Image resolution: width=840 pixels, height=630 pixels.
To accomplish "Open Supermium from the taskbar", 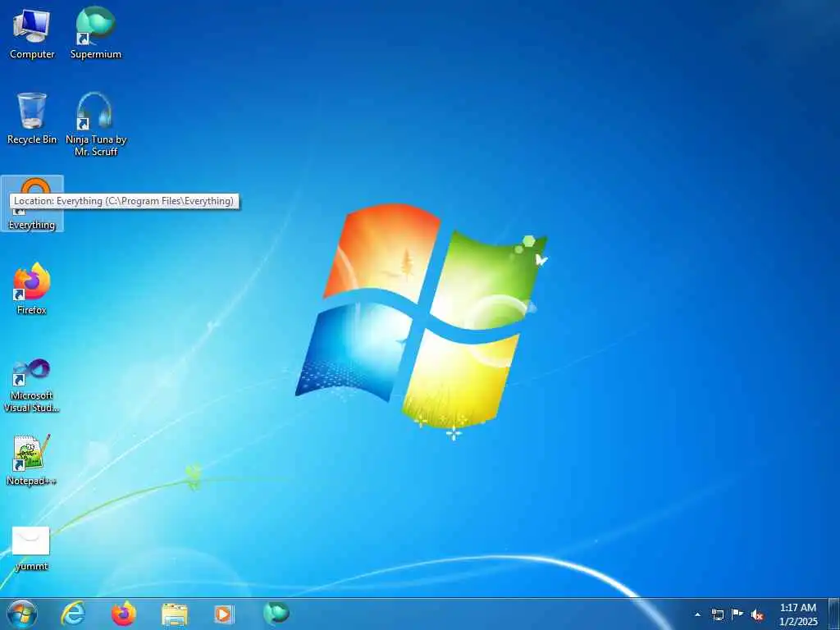I will 276,614.
